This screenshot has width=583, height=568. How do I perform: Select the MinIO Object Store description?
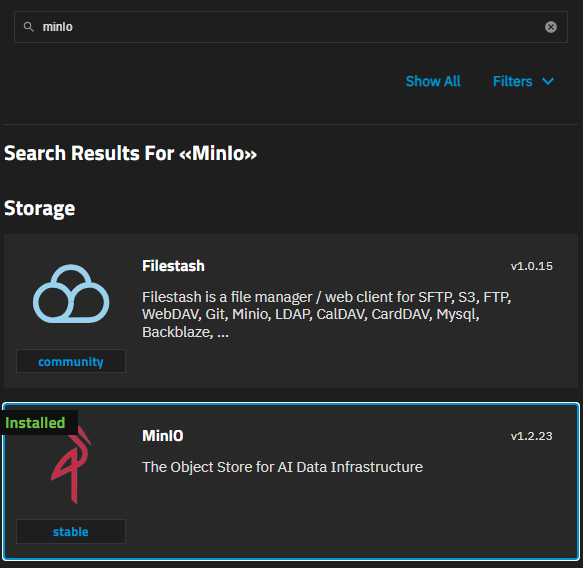click(282, 467)
